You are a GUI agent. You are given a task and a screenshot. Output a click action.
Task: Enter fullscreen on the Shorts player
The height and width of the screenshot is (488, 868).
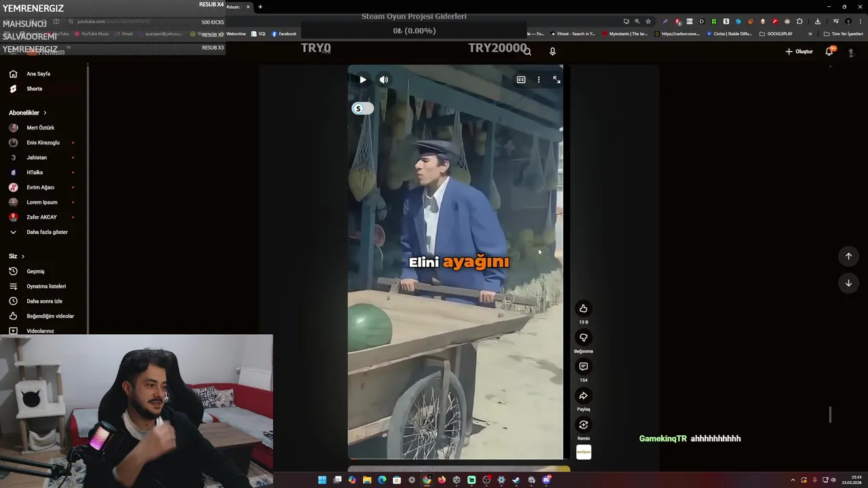[557, 80]
